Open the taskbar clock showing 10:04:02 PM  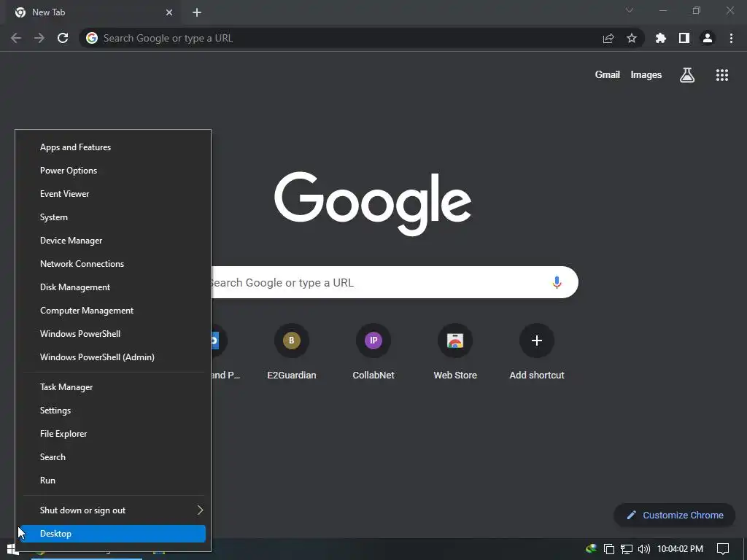click(681, 549)
